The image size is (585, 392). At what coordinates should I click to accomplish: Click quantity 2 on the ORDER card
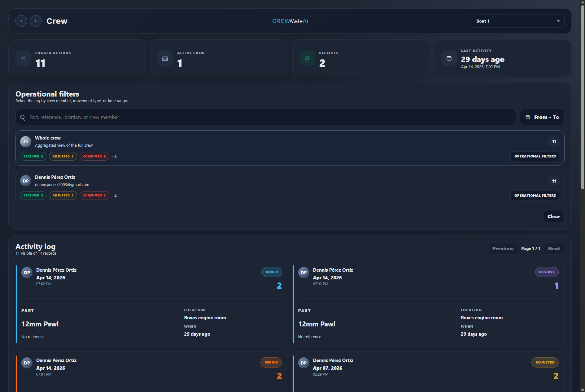click(279, 286)
